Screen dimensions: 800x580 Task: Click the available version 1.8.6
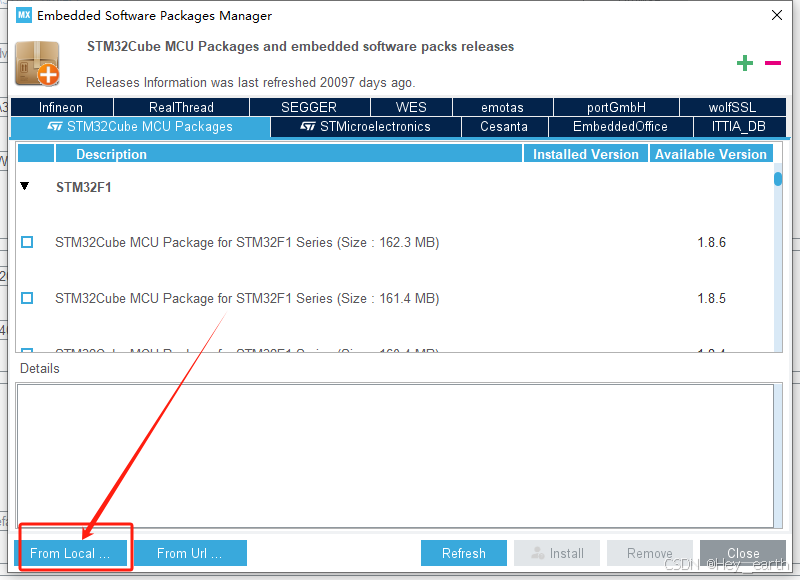[x=711, y=242]
